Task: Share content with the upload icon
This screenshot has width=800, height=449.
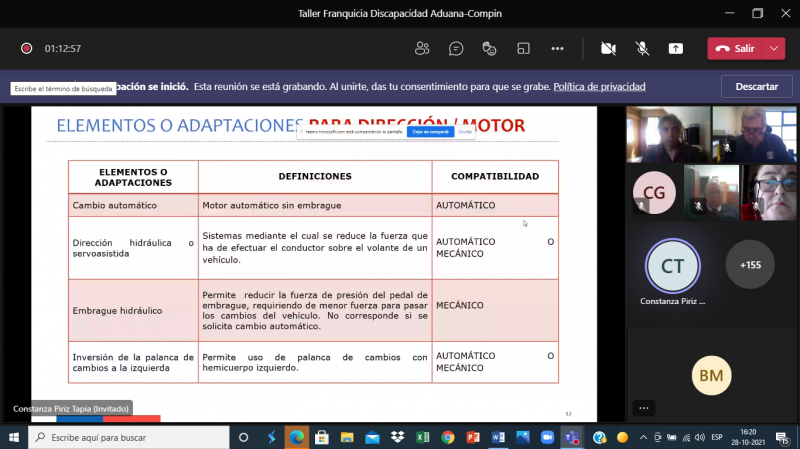Action: coord(676,48)
